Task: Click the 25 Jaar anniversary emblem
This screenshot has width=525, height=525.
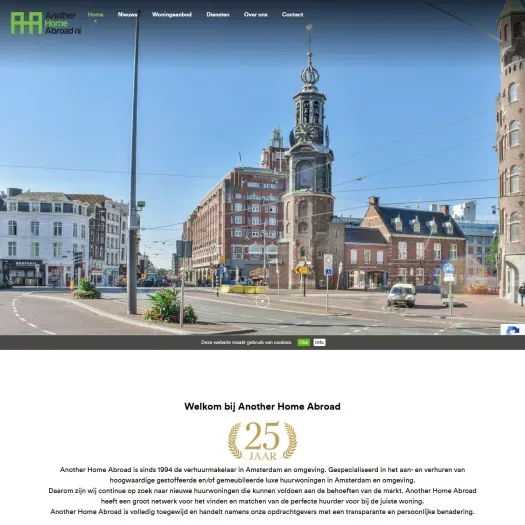Action: pyautogui.click(x=262, y=441)
